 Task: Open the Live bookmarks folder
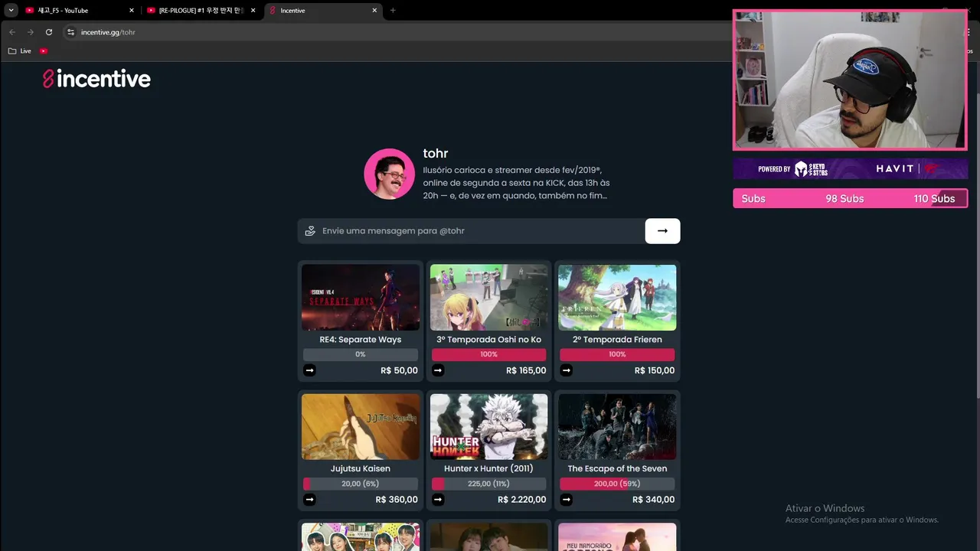[x=20, y=51]
